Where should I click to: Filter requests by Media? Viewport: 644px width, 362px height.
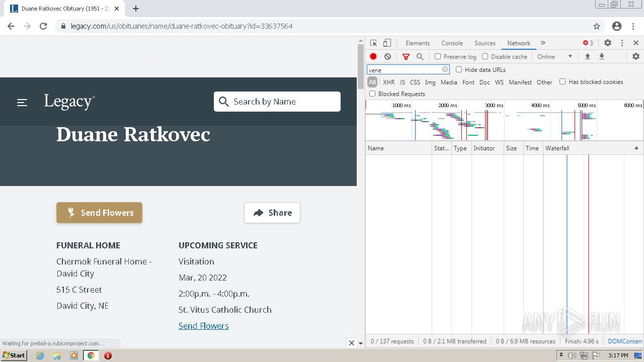449,82
